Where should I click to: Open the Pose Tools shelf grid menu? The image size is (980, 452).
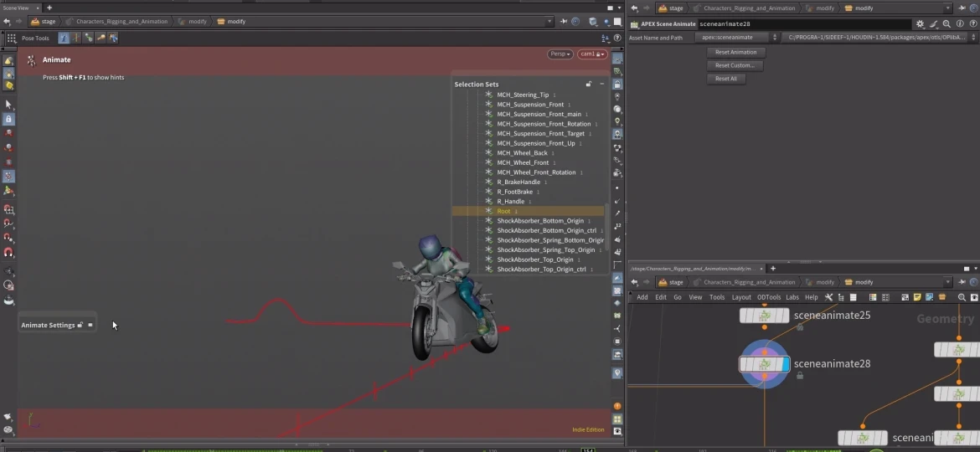tap(11, 38)
